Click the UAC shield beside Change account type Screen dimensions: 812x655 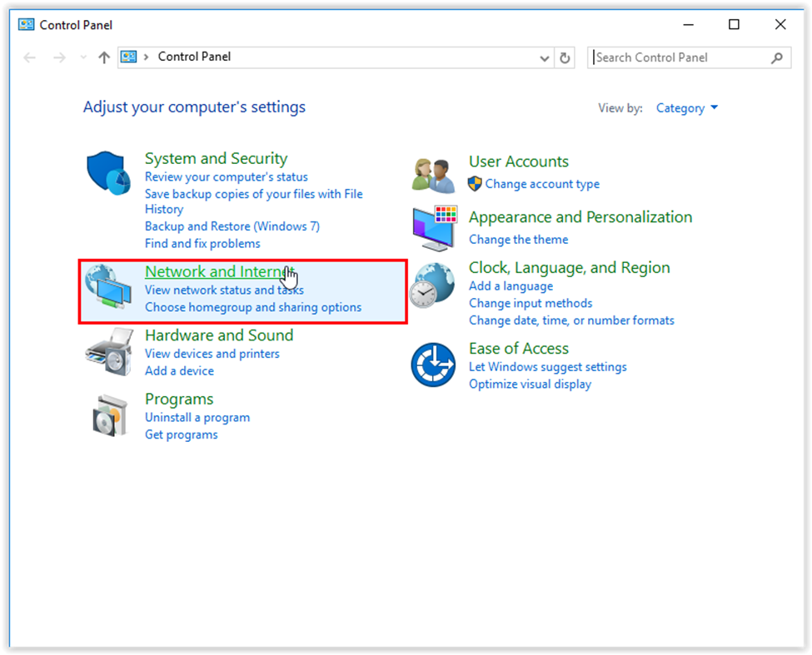tap(475, 184)
